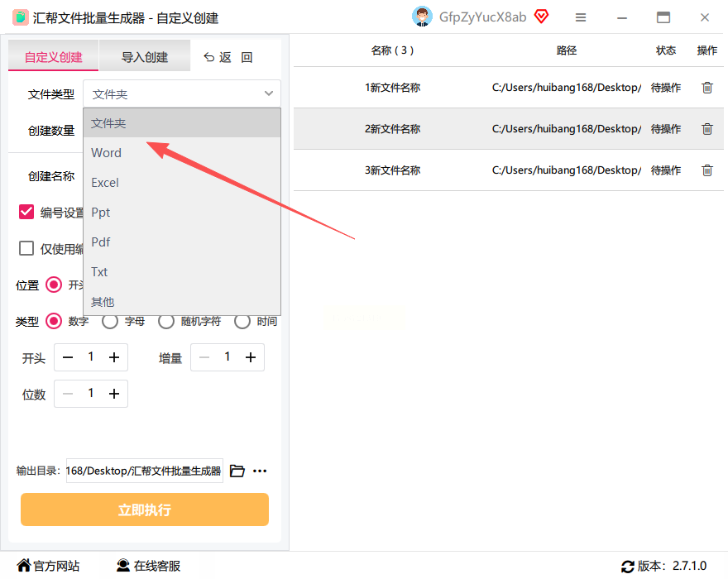Viewport: 728px width, 579px height.
Task: Click the 输出目录 path input field
Action: click(x=145, y=471)
